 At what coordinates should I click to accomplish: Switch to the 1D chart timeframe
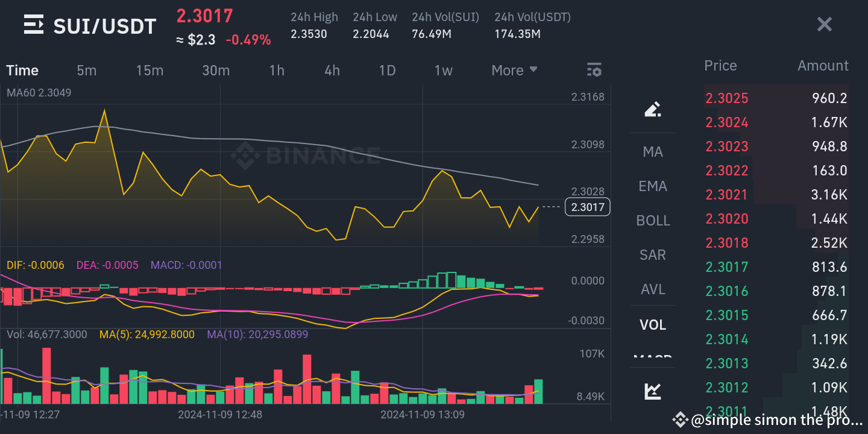pos(388,70)
